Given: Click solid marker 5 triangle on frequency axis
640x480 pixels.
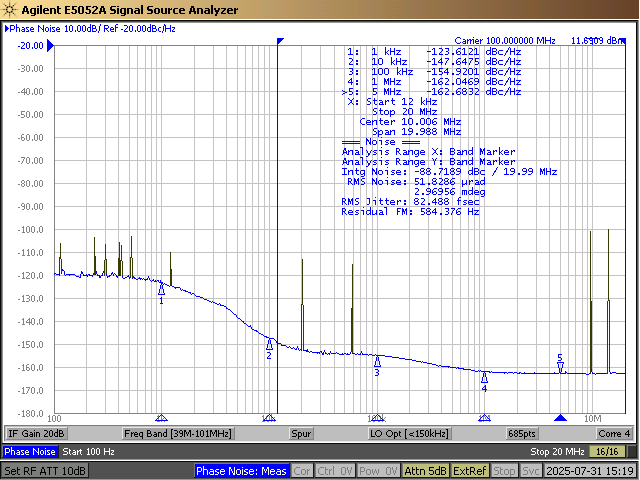Looking at the screenshot, I should (560, 418).
